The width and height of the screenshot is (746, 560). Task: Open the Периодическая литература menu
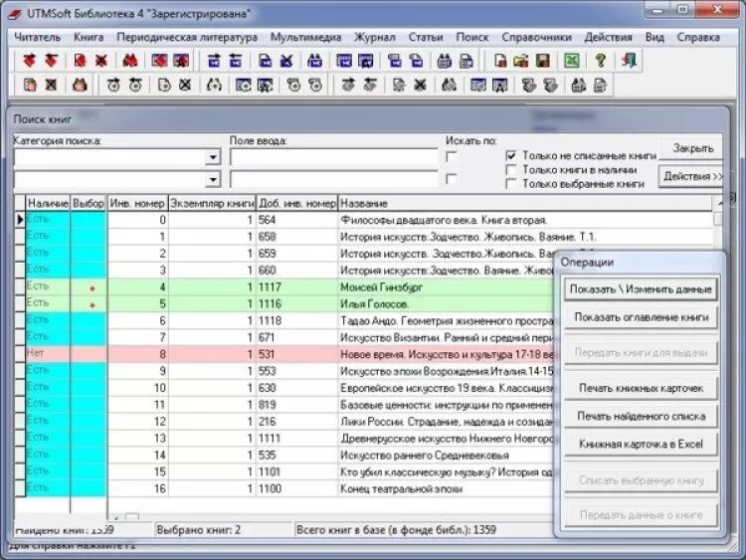pyautogui.click(x=187, y=37)
